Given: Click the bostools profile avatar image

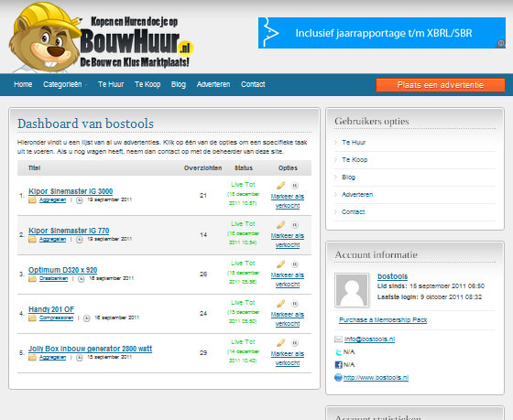Looking at the screenshot, I should [352, 290].
